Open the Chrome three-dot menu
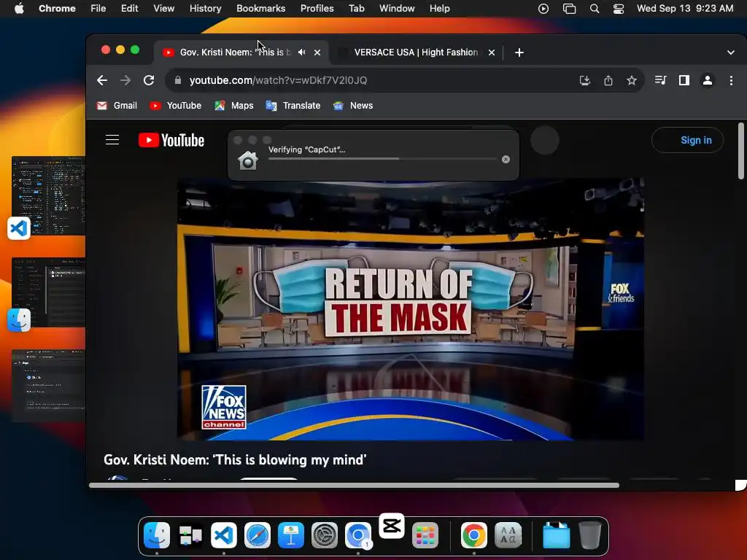Screen dimensions: 747x560 [731, 80]
